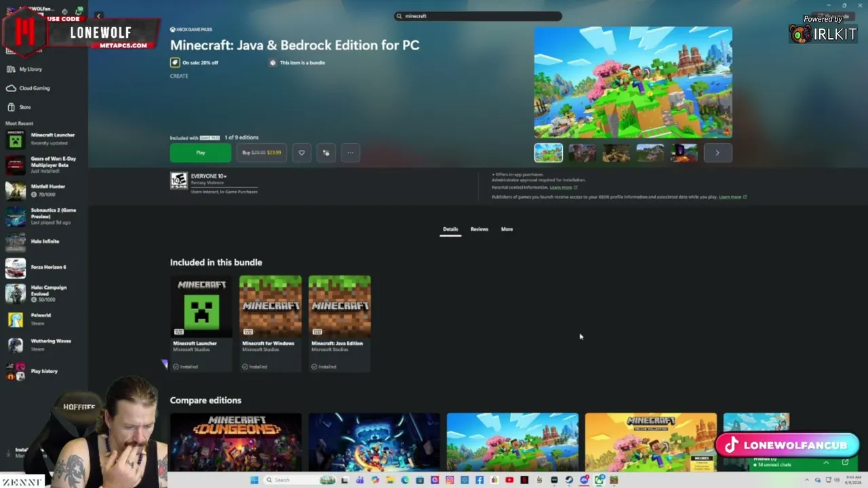Click the manage game icon beside the heart
This screenshot has height=488, width=868.
pyautogui.click(x=326, y=152)
